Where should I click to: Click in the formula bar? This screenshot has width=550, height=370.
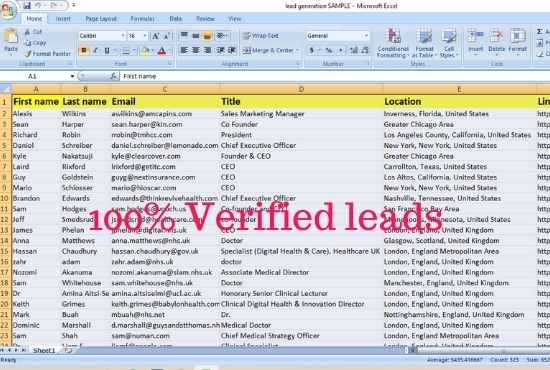335,76
